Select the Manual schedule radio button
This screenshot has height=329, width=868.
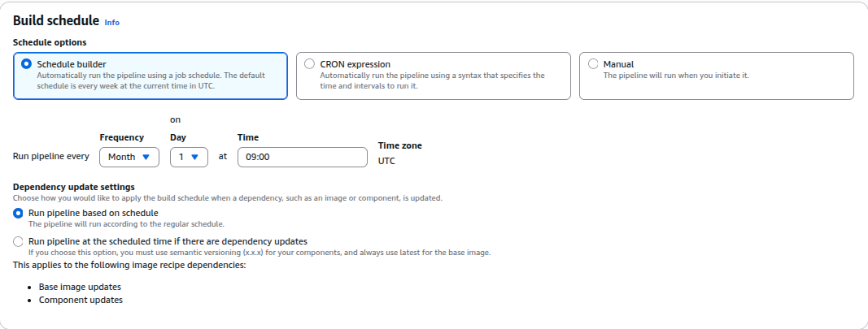[x=593, y=64]
